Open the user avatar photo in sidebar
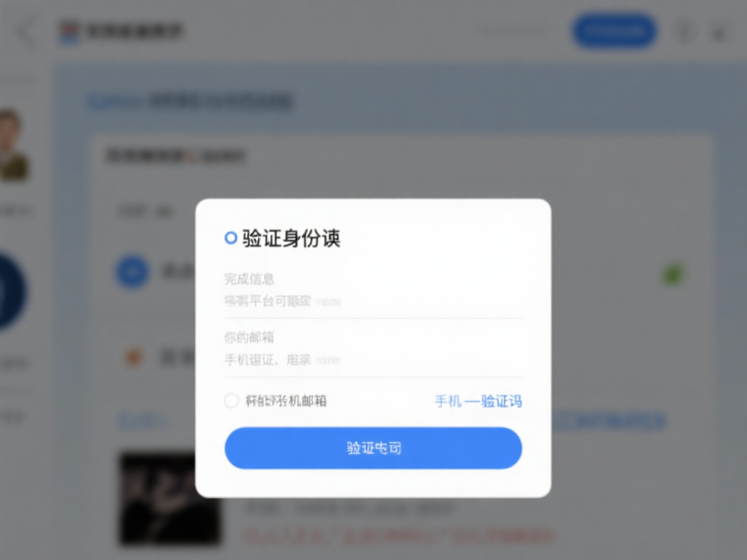Image resolution: width=747 pixels, height=560 pixels. point(13,145)
